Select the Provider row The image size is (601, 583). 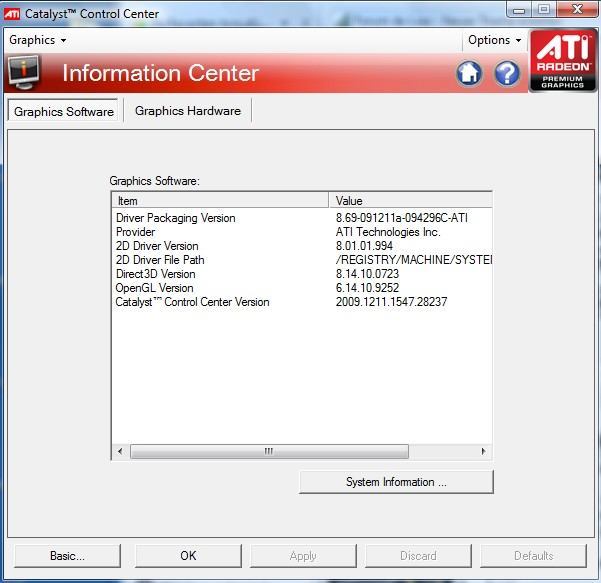click(x=302, y=232)
